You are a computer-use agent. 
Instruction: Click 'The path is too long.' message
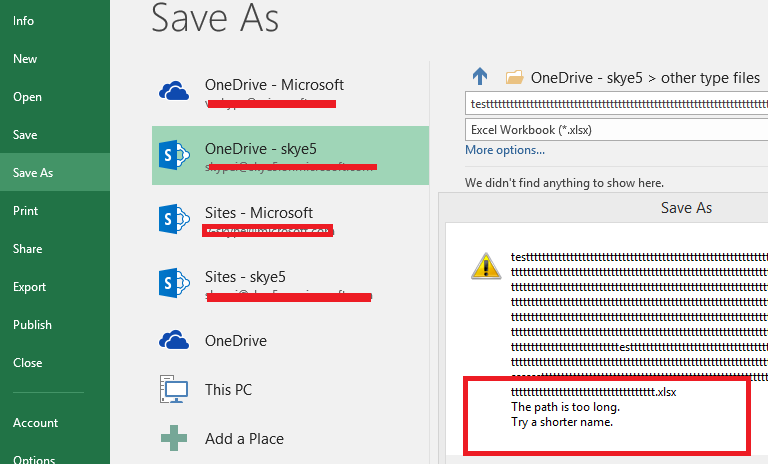tap(565, 407)
